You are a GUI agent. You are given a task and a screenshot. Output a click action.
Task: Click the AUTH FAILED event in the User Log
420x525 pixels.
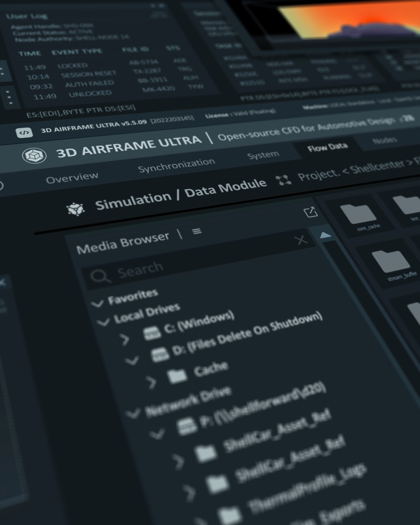(x=89, y=84)
